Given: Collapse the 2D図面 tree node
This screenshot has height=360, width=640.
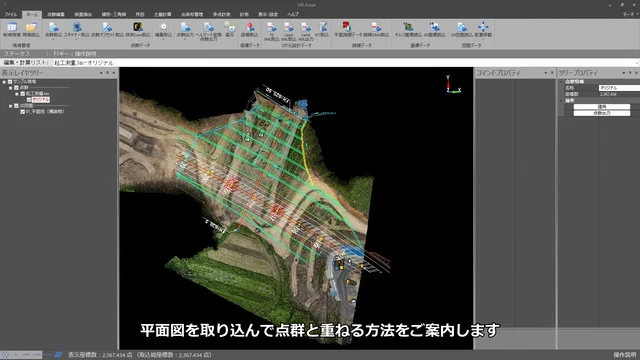Looking at the screenshot, I should pos(11,106).
